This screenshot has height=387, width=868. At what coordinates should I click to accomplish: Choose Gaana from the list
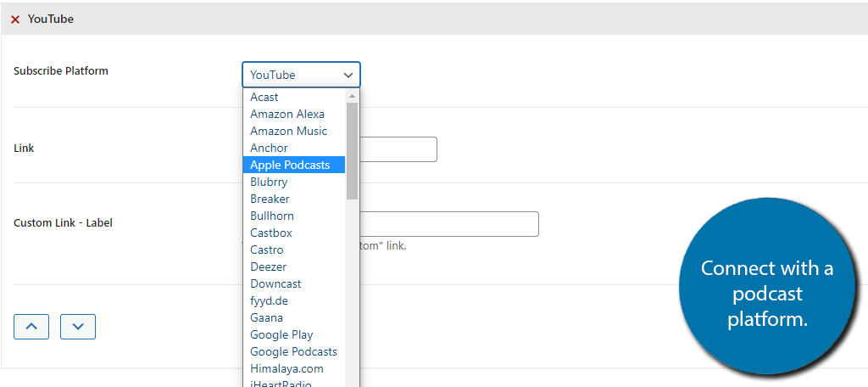point(294,317)
